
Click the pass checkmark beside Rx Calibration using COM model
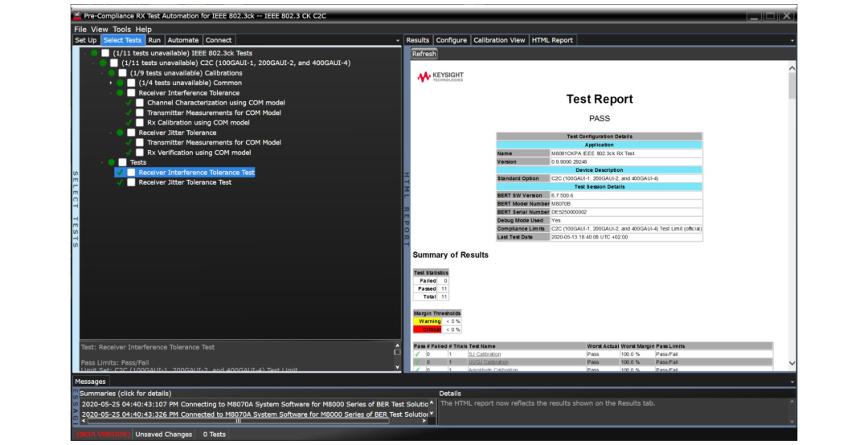coord(129,122)
